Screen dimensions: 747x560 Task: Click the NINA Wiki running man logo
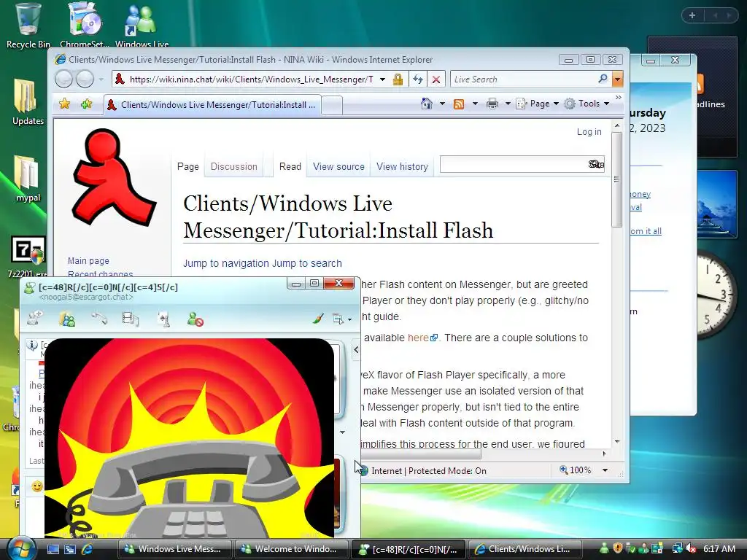(113, 177)
